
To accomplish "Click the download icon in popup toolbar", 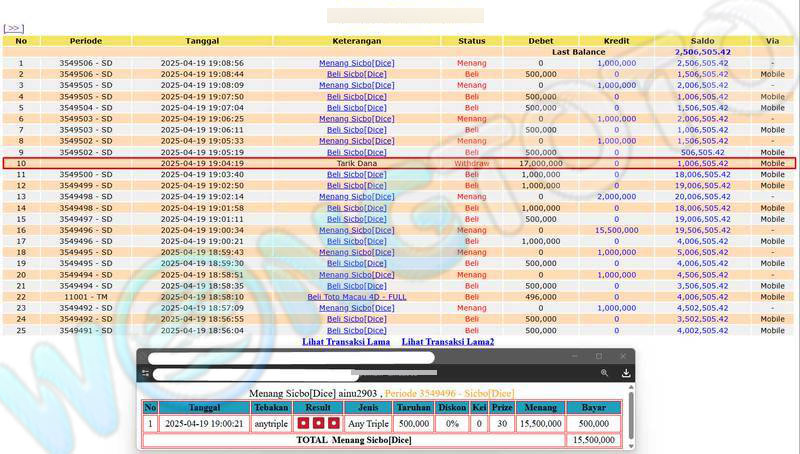I will point(626,373).
